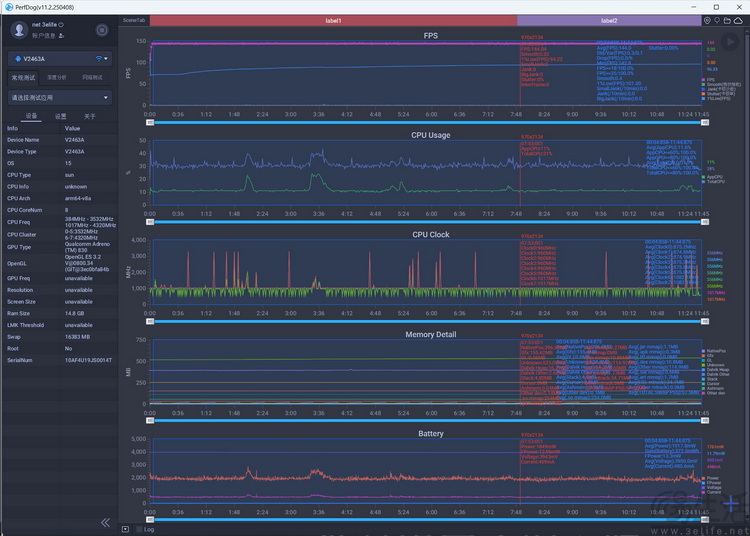The width and height of the screenshot is (750, 536).
Task: Click the Swap value 16383 MB
Action: click(77, 337)
